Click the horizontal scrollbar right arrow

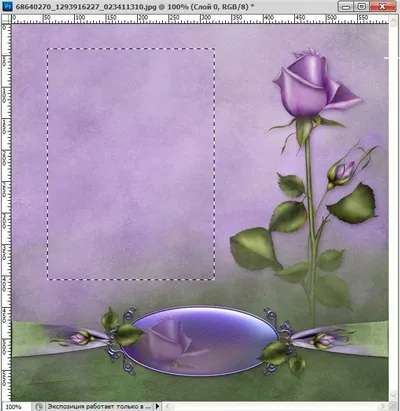pos(383,407)
